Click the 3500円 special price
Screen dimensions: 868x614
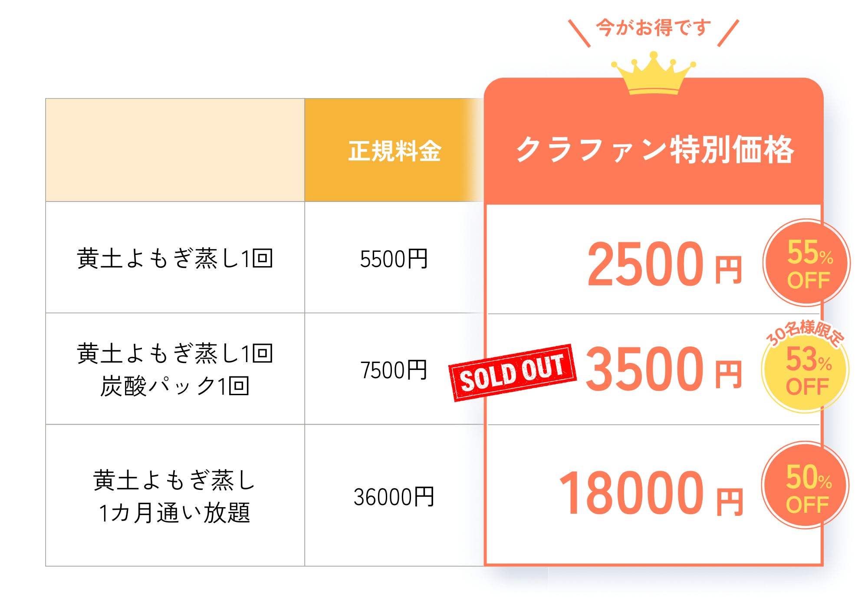664,369
